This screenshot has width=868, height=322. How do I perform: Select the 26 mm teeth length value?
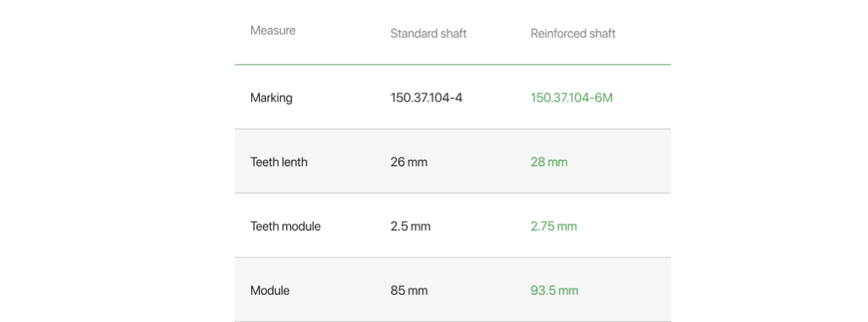tap(409, 162)
